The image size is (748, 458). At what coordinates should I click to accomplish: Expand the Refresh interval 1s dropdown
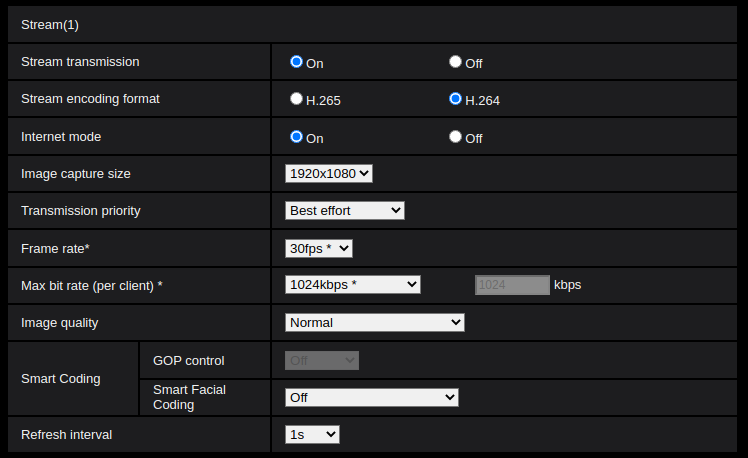pyautogui.click(x=313, y=434)
